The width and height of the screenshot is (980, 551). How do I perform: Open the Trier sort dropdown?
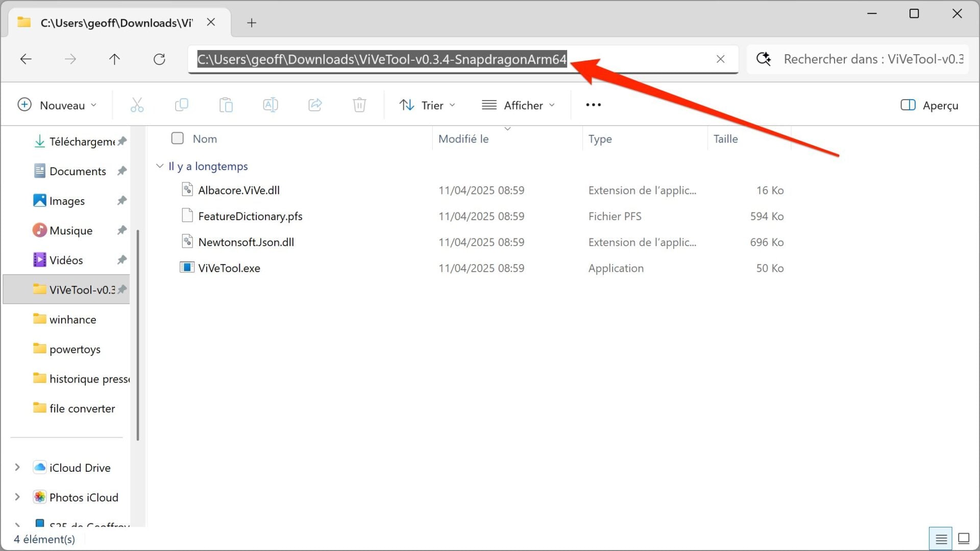click(427, 105)
